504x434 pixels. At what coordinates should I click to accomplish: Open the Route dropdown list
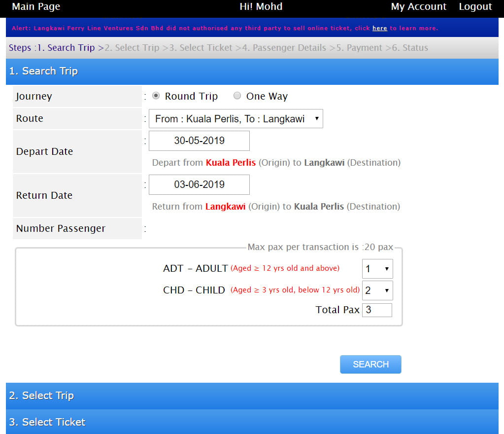pyautogui.click(x=236, y=119)
